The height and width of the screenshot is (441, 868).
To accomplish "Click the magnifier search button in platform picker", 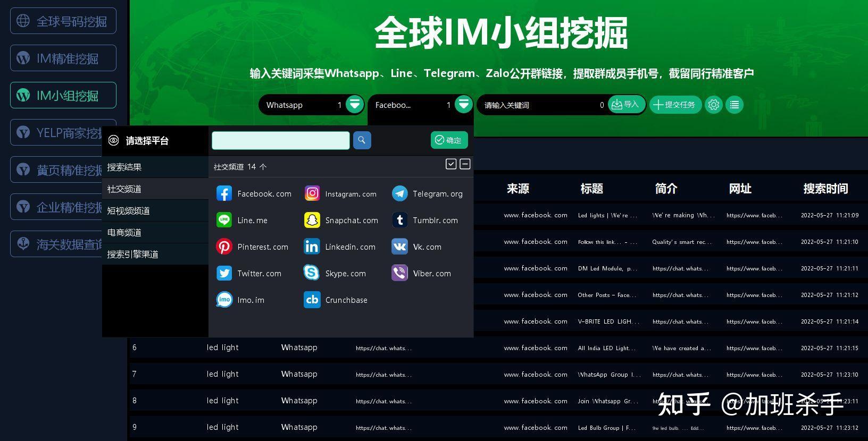I will click(362, 140).
